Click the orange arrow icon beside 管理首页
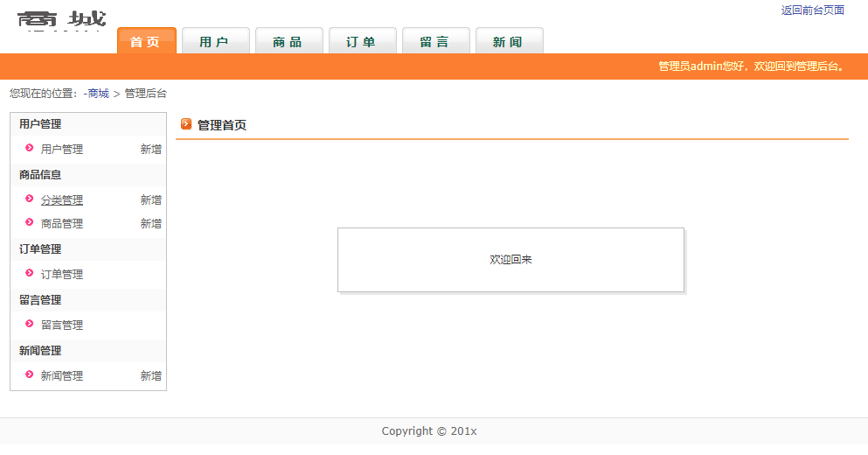 pos(186,124)
